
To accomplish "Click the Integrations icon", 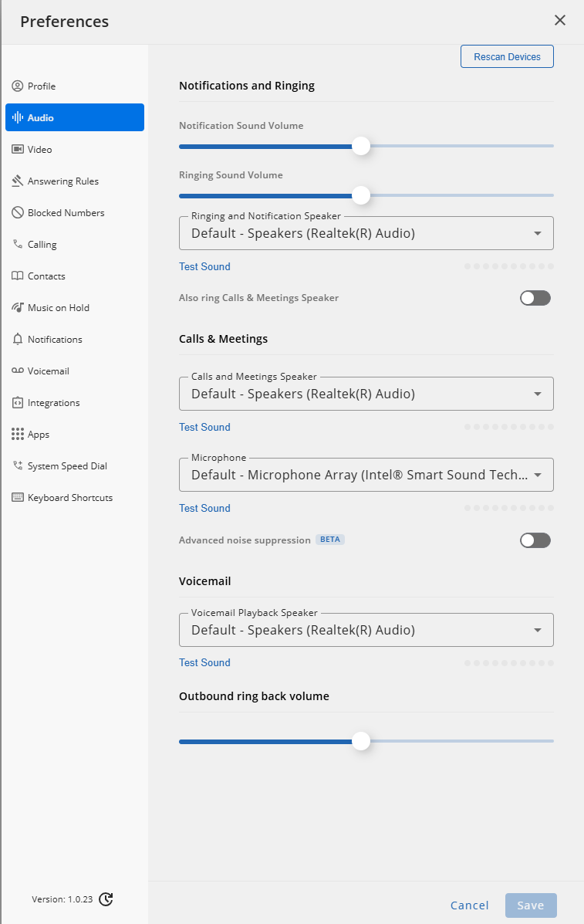I will point(18,402).
